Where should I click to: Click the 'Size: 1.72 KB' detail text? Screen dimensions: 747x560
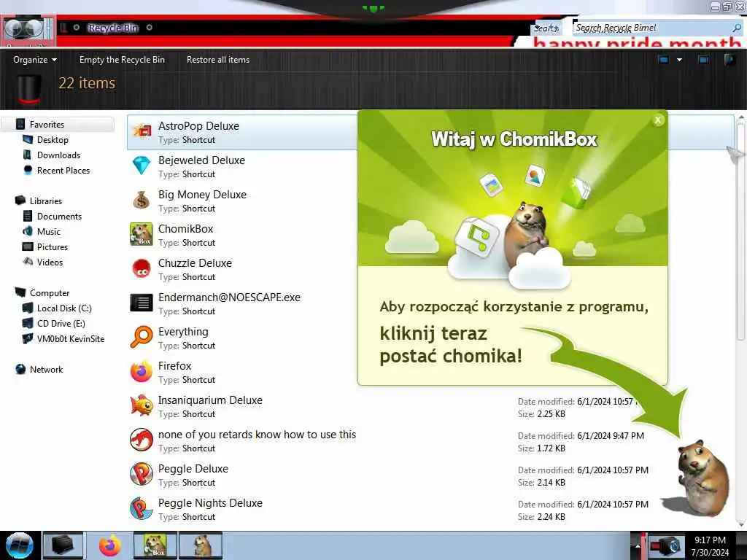(x=541, y=448)
